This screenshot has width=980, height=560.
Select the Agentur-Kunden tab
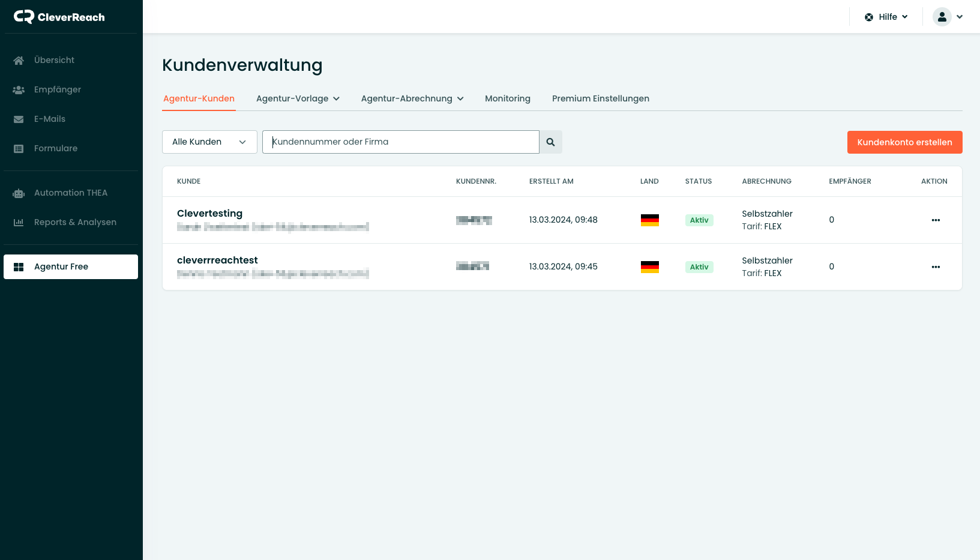click(x=199, y=98)
